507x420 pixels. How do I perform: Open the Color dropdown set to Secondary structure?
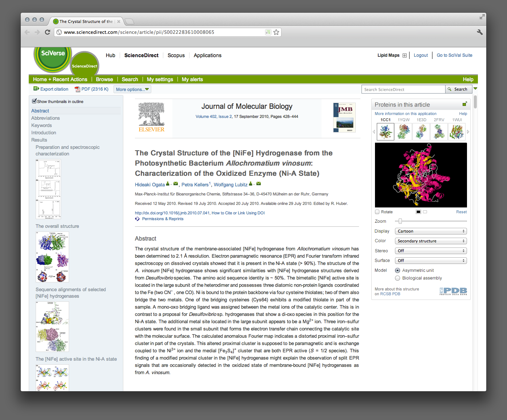[431, 241]
